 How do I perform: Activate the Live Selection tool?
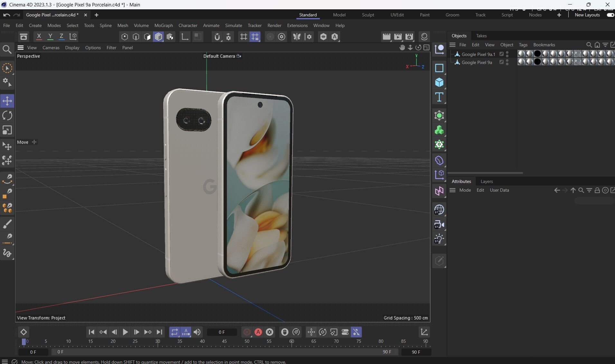point(7,68)
